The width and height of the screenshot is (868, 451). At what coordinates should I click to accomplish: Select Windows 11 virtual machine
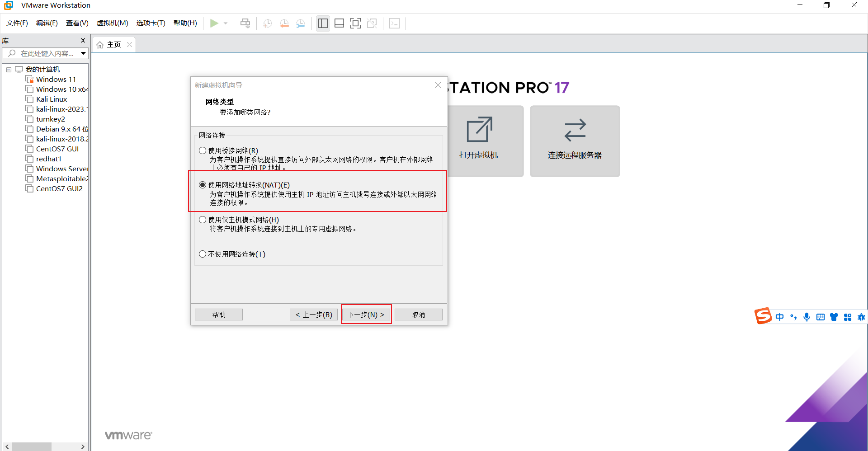point(56,80)
